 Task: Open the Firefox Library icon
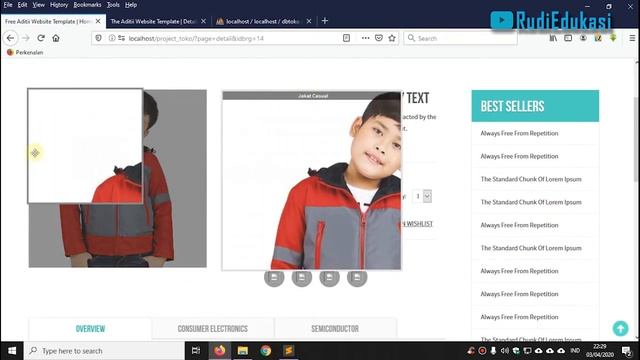tap(553, 38)
